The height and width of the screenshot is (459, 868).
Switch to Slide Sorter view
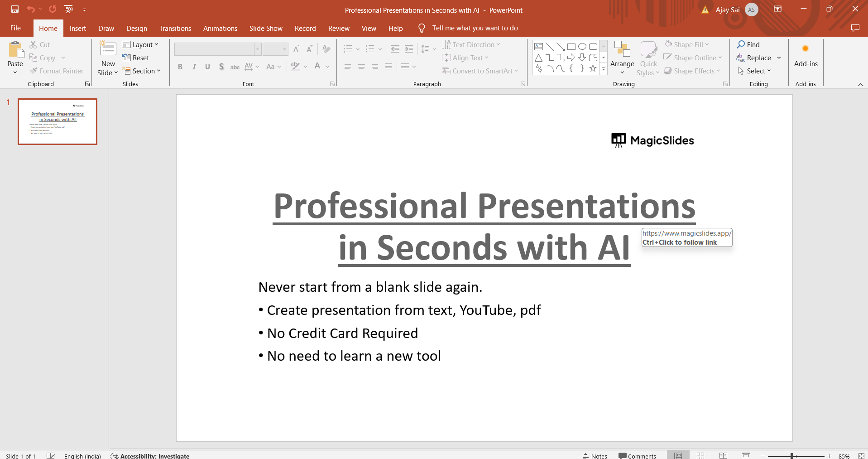tap(700, 455)
